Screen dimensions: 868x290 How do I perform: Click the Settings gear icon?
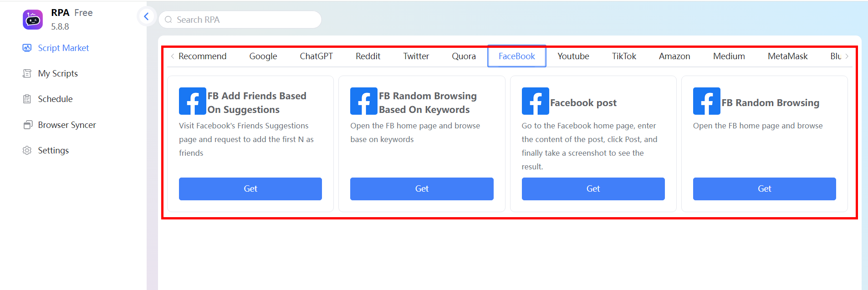click(x=27, y=150)
